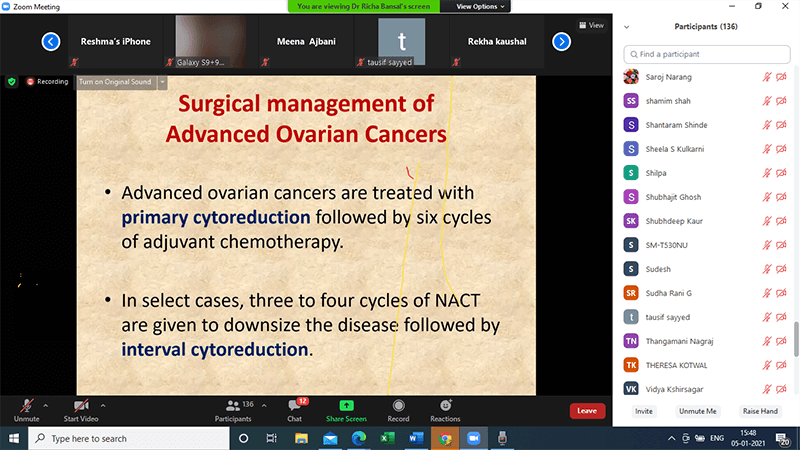Click the green encryption shield icon

click(x=12, y=81)
